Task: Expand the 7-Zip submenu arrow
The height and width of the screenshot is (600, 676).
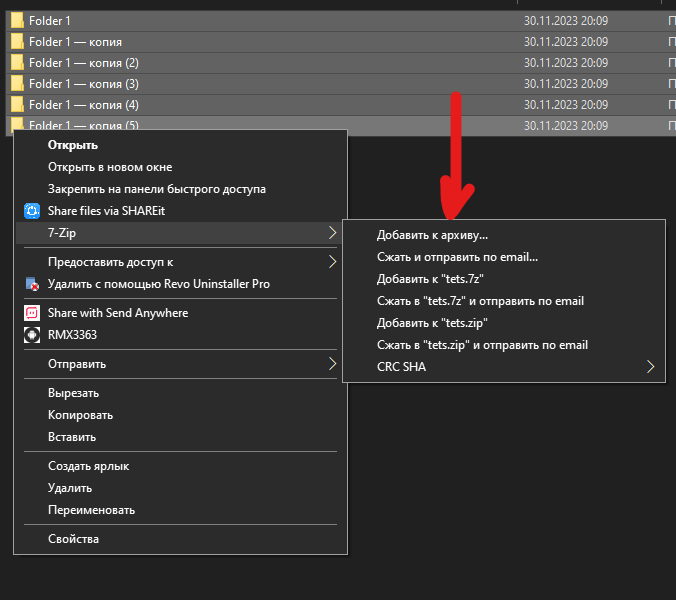Action: (332, 233)
